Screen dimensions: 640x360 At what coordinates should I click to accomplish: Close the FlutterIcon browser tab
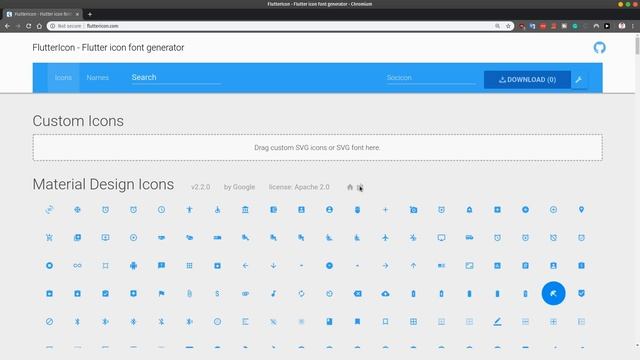pos(77,14)
